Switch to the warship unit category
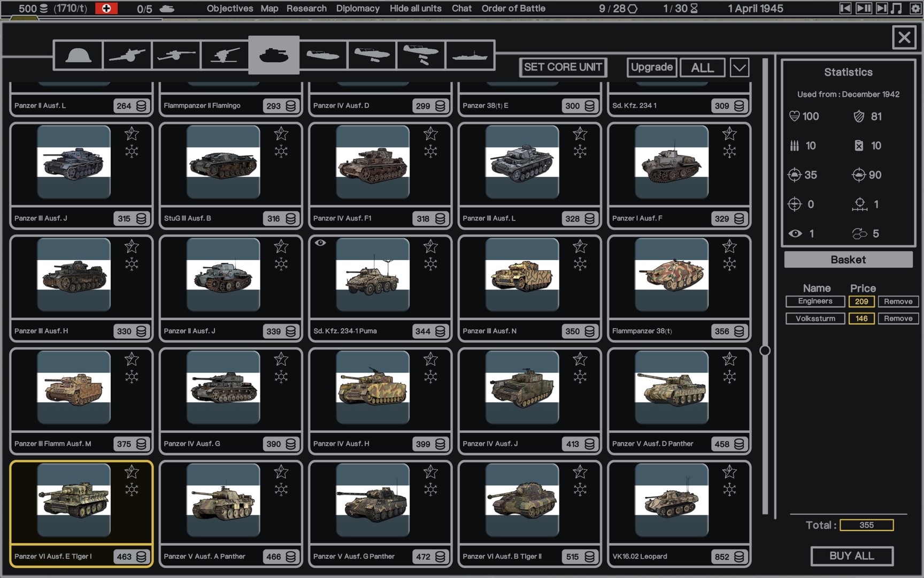Viewport: 924px width, 578px height. (469, 55)
